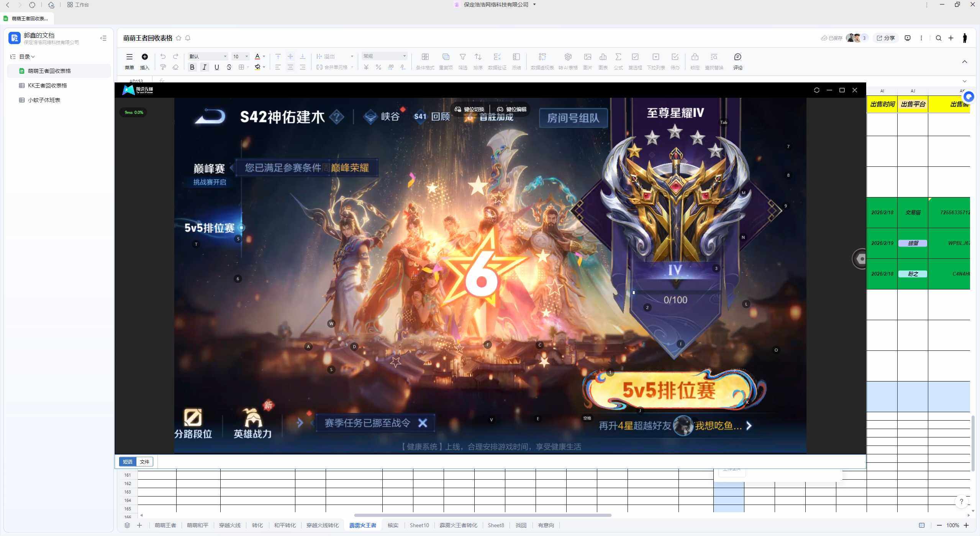The width and height of the screenshot is (980, 536).
Task: Click the 插入 insert plus icon
Action: (144, 57)
